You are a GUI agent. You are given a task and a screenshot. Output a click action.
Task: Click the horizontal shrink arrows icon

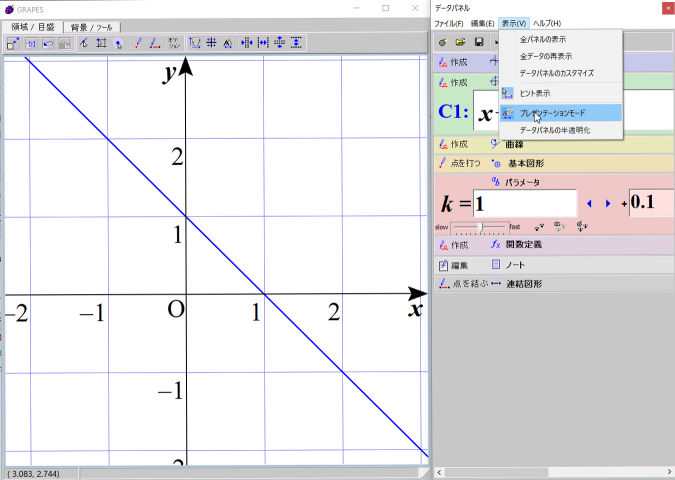click(x=263, y=43)
